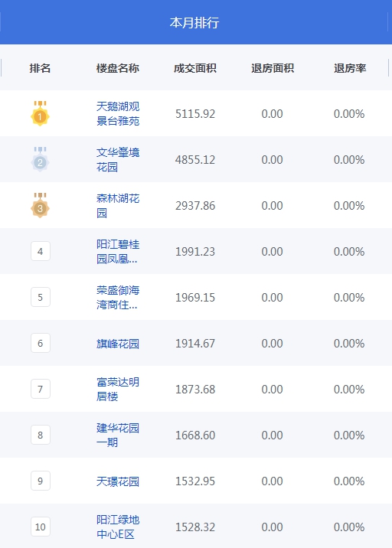392x548 pixels.
Task: Click the 0.00% refund rate for 天璟花园
Action: pyautogui.click(x=349, y=481)
